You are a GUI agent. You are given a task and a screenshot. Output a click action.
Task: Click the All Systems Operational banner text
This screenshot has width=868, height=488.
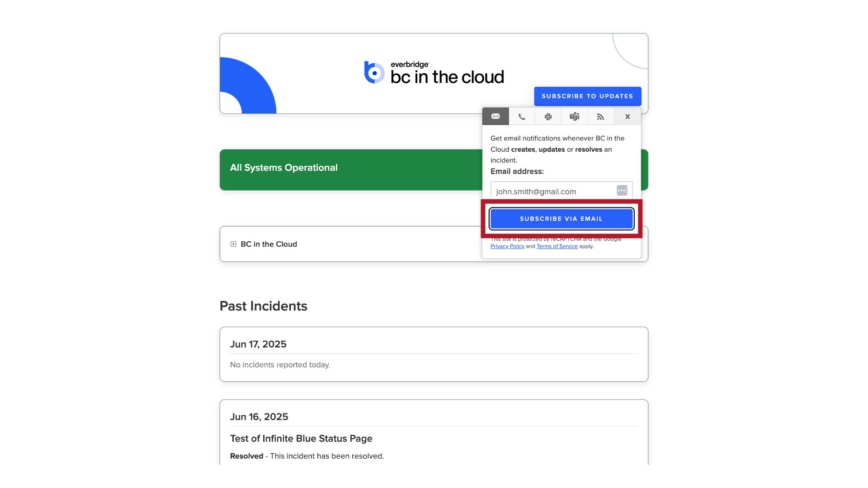pyautogui.click(x=284, y=168)
